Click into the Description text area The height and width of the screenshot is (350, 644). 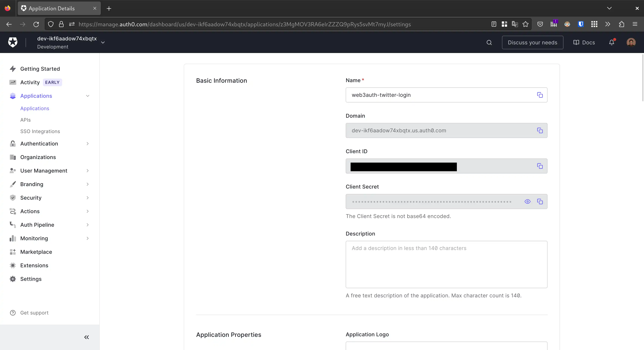pyautogui.click(x=446, y=264)
